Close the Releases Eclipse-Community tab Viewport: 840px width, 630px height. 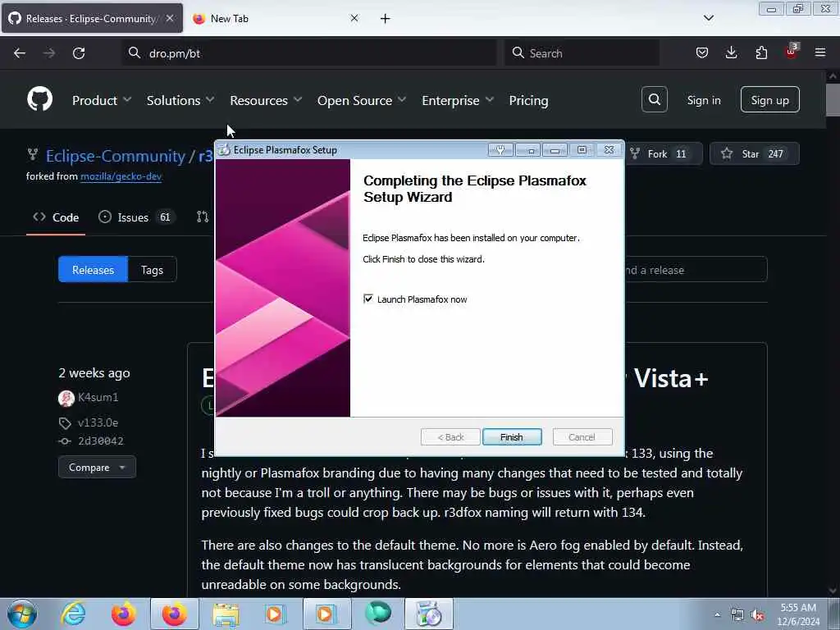[170, 18]
